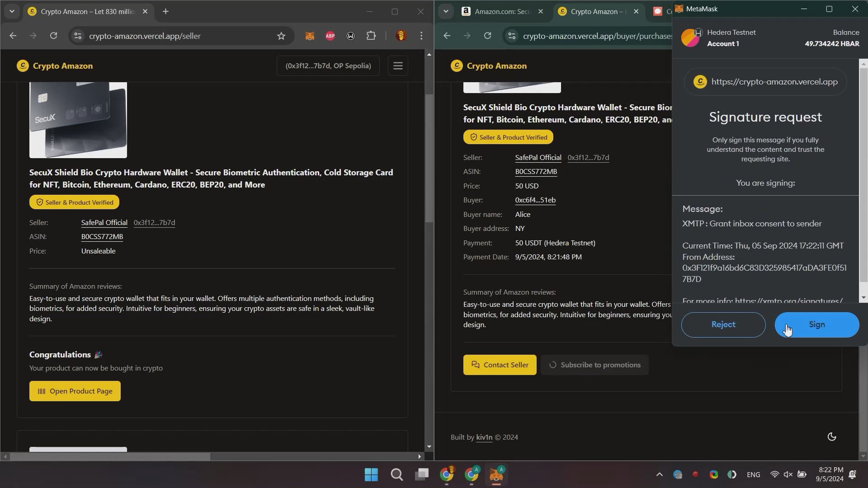Click SafePal Official seller link in left window
This screenshot has height=488, width=868.
pyautogui.click(x=104, y=222)
